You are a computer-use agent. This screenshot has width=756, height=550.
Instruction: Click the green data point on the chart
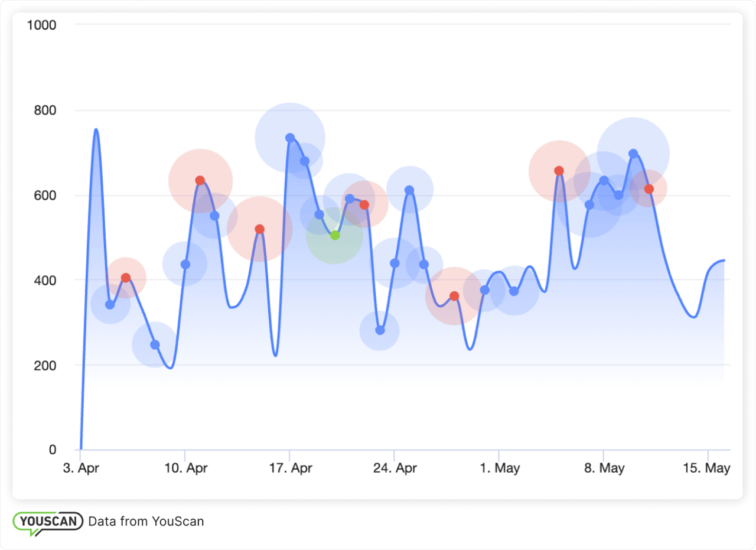335,235
